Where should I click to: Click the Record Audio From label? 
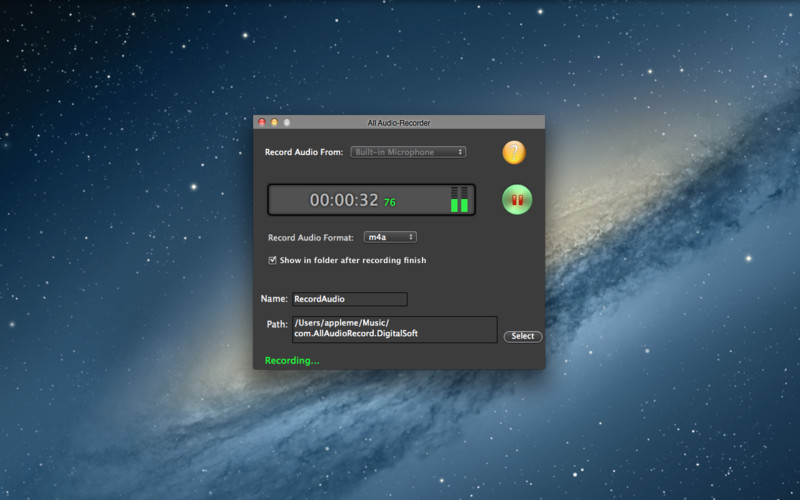[304, 152]
